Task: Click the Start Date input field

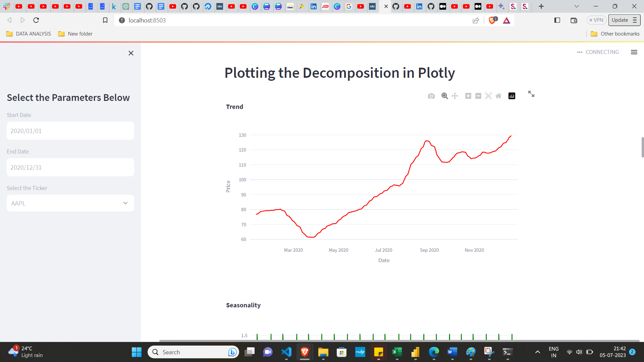Action: click(70, 131)
